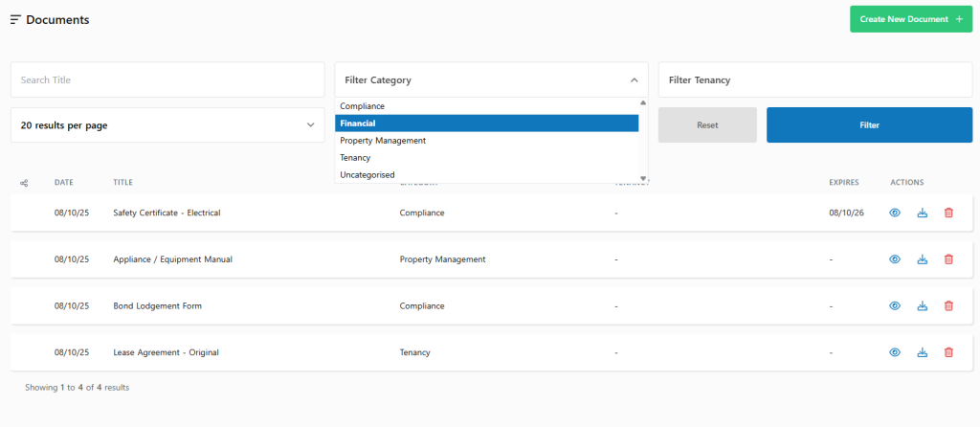Click the Create New Document button
Screen dimensions: 980x427
pos(910,19)
